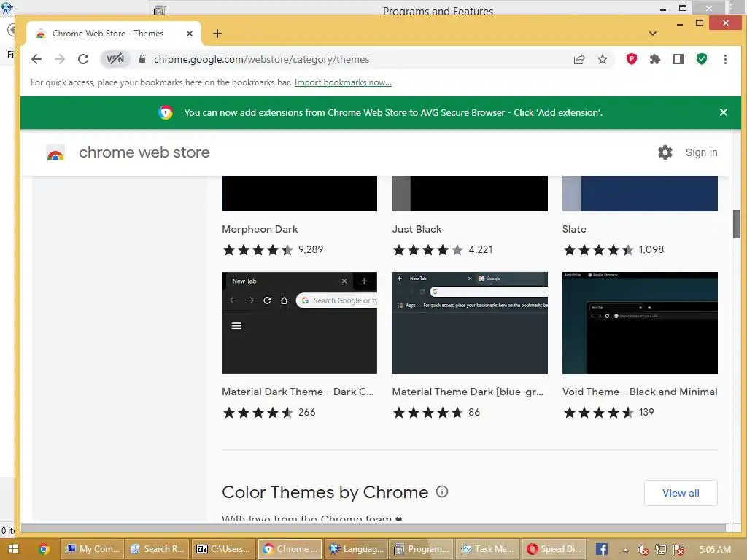Reload the Chrome Web Store page
Image resolution: width=747 pixels, height=560 pixels.
click(83, 59)
